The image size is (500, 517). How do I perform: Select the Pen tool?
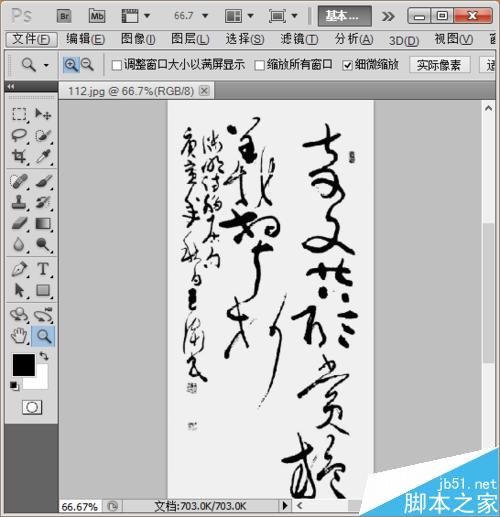click(x=19, y=269)
